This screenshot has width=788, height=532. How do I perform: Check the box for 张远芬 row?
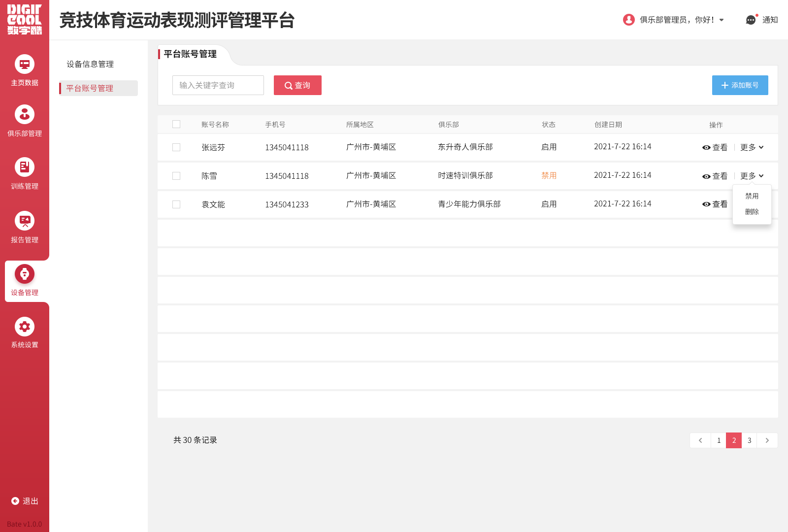pos(176,147)
